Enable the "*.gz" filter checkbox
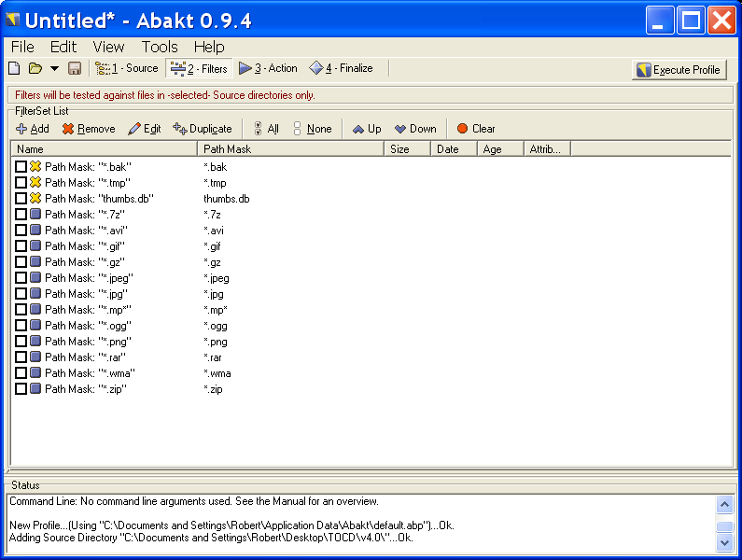Screen dimensions: 742x560 (x=21, y=261)
